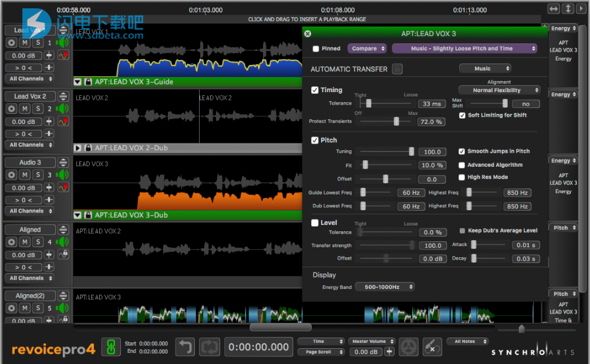
Task: Toggle speaker icon on Aligned track 4
Action: (62, 242)
